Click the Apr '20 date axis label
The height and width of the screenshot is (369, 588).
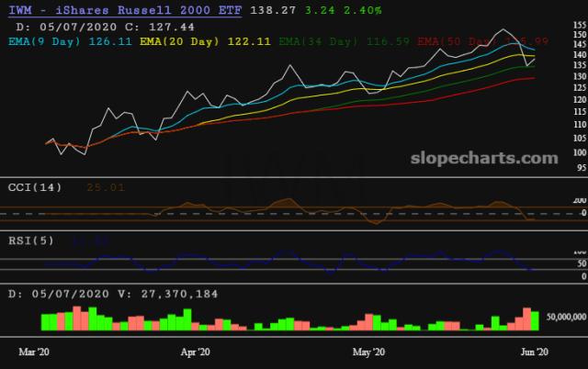pos(195,352)
